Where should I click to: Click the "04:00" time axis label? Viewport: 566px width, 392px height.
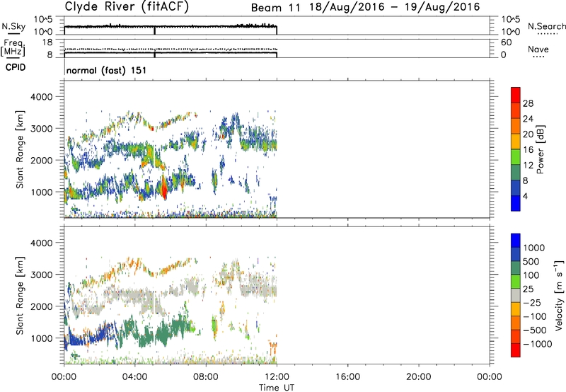[135, 377]
